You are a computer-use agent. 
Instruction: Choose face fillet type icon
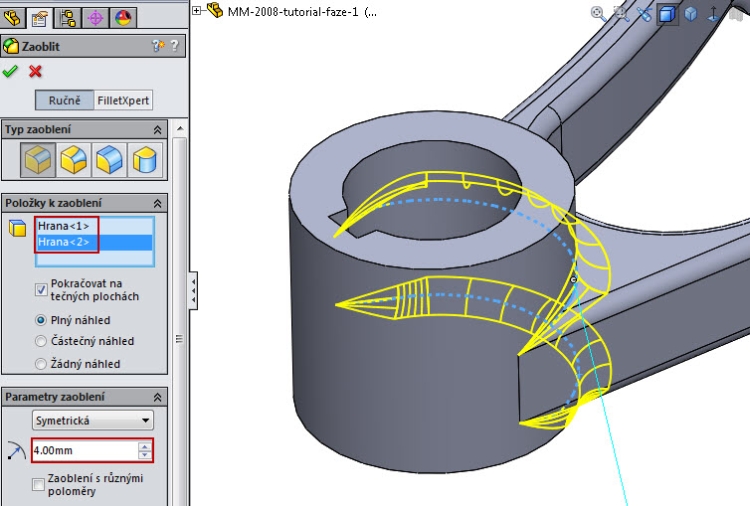109,160
